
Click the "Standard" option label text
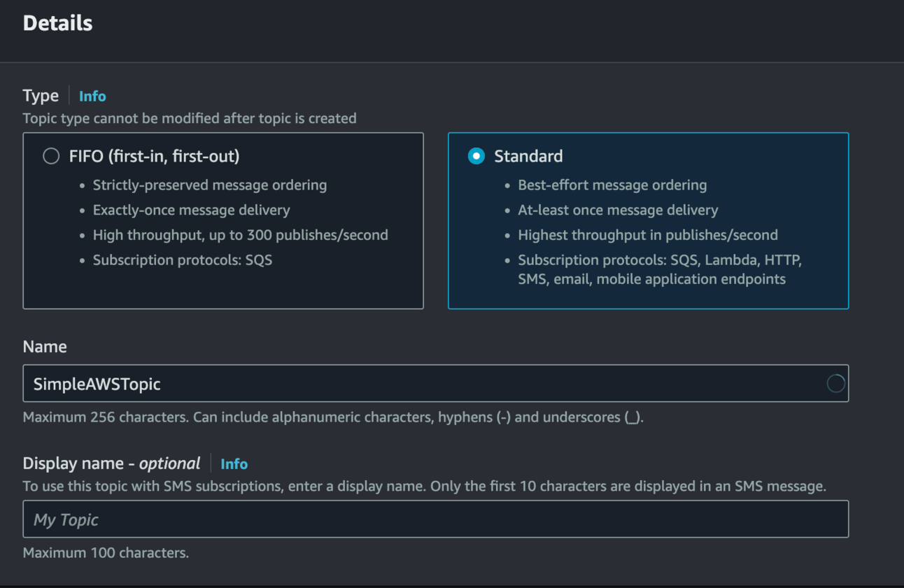(x=528, y=156)
